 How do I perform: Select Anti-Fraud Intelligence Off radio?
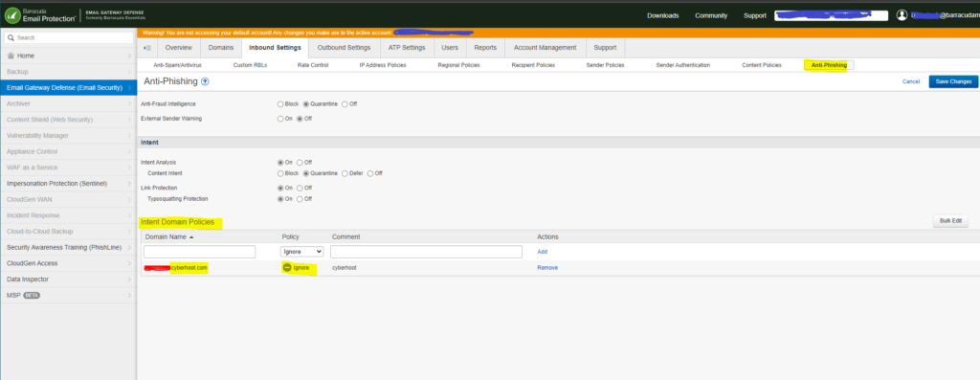coord(345,103)
